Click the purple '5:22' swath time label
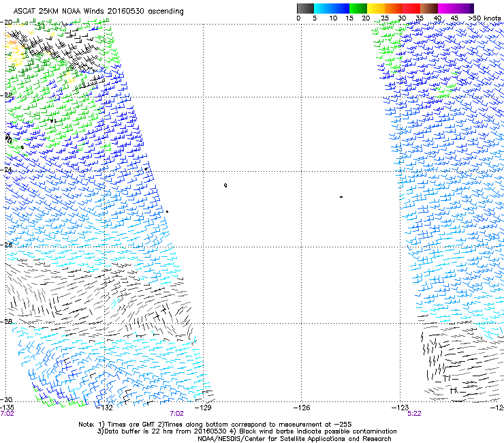This screenshot has height=443, width=504. (414, 414)
